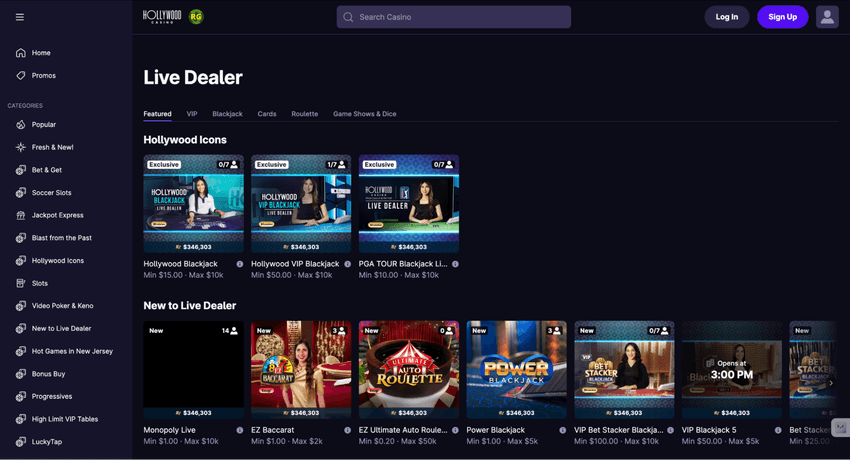Open LuckyTap category

[47, 442]
